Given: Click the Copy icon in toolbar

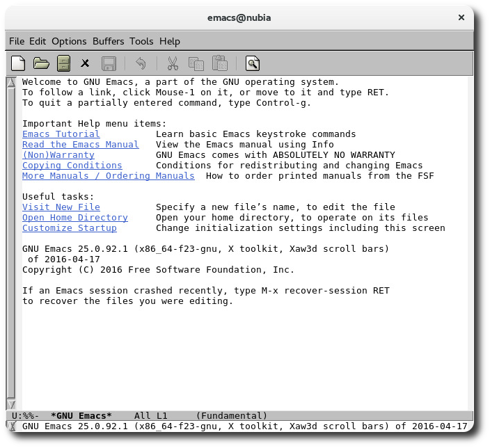Looking at the screenshot, I should [x=196, y=64].
